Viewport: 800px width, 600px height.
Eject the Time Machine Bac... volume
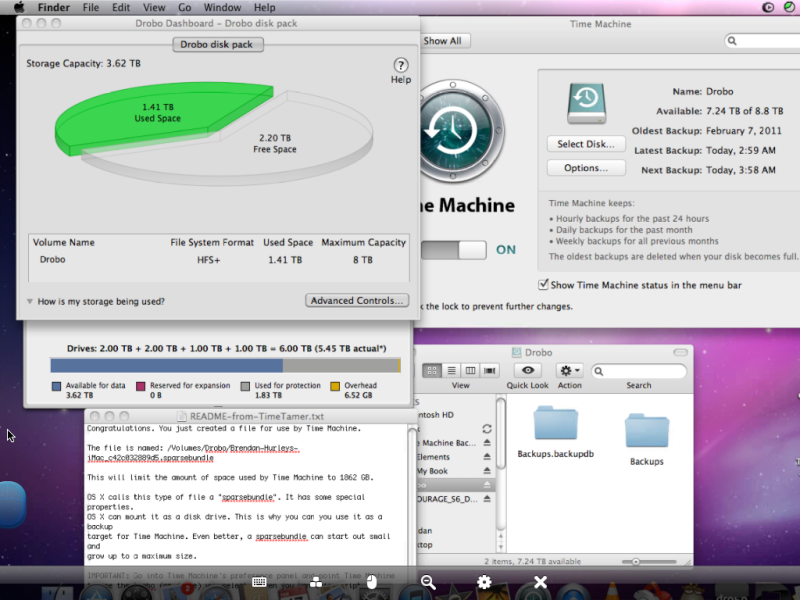487,443
